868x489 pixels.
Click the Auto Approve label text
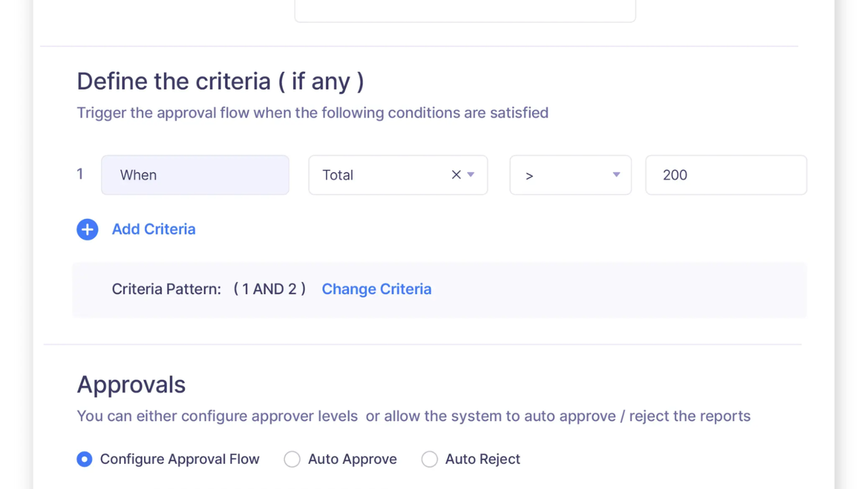(352, 460)
